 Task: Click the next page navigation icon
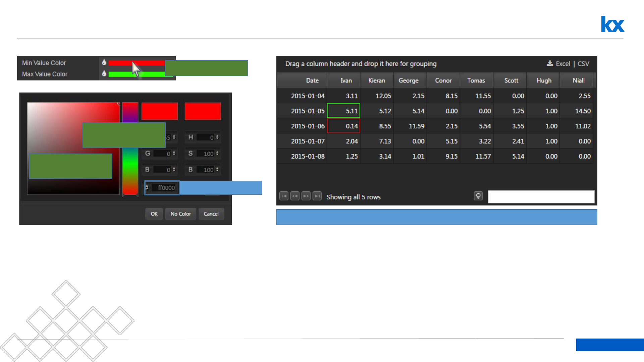pyautogui.click(x=306, y=196)
